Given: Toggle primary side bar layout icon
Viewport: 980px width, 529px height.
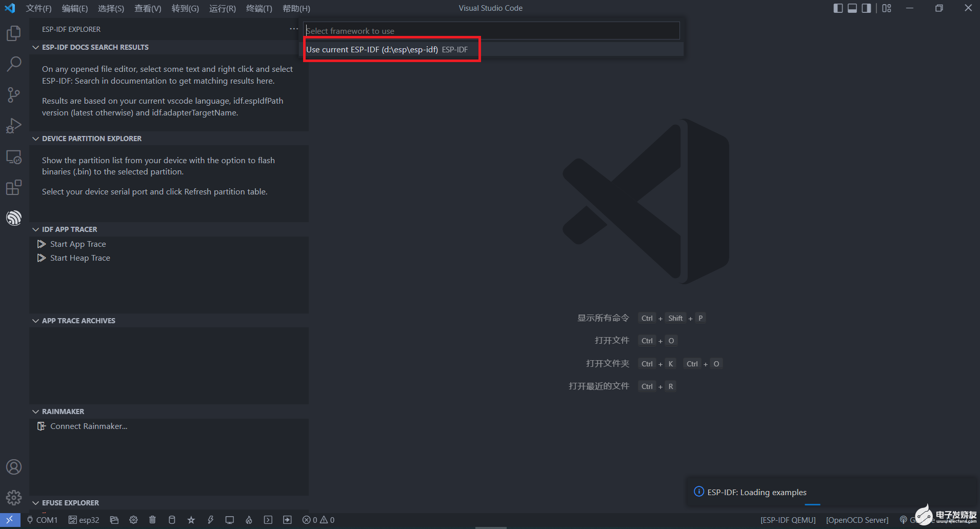Looking at the screenshot, I should [x=838, y=8].
